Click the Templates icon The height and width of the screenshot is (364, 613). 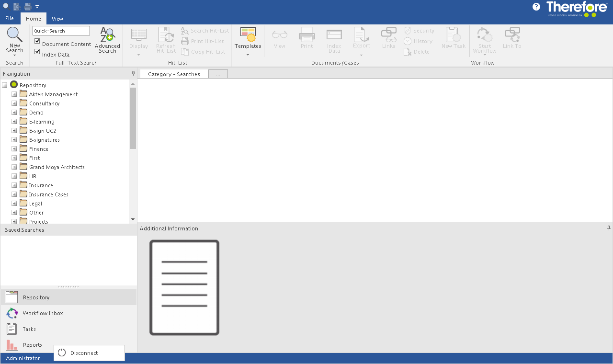tap(248, 34)
